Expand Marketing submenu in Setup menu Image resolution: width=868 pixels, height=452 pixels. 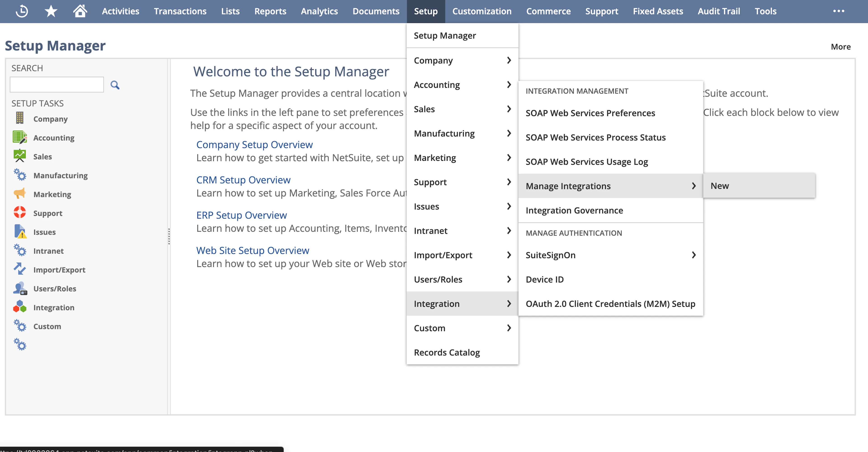tap(462, 157)
